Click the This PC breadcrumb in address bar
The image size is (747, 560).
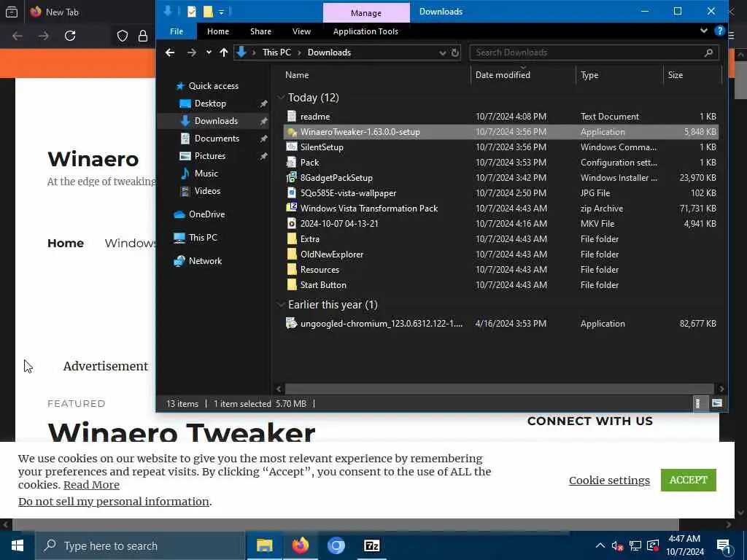pyautogui.click(x=276, y=52)
